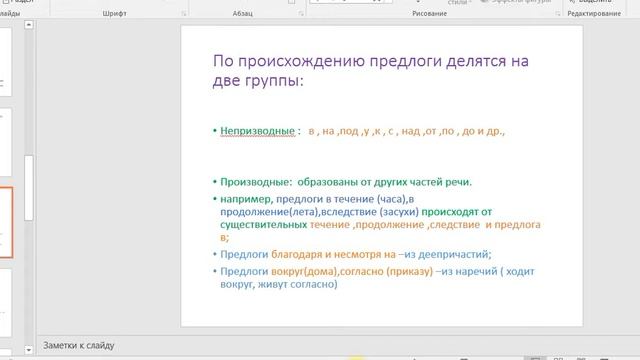Screen dimensions: 640x360
Task: Open the Абзац group dialog launcher
Action: (301, 14)
